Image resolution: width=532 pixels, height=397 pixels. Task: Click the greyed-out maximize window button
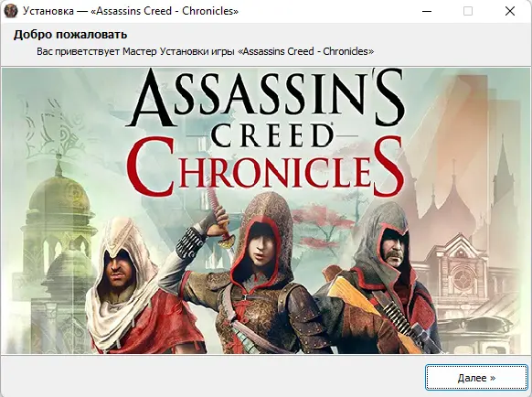pyautogui.click(x=468, y=11)
